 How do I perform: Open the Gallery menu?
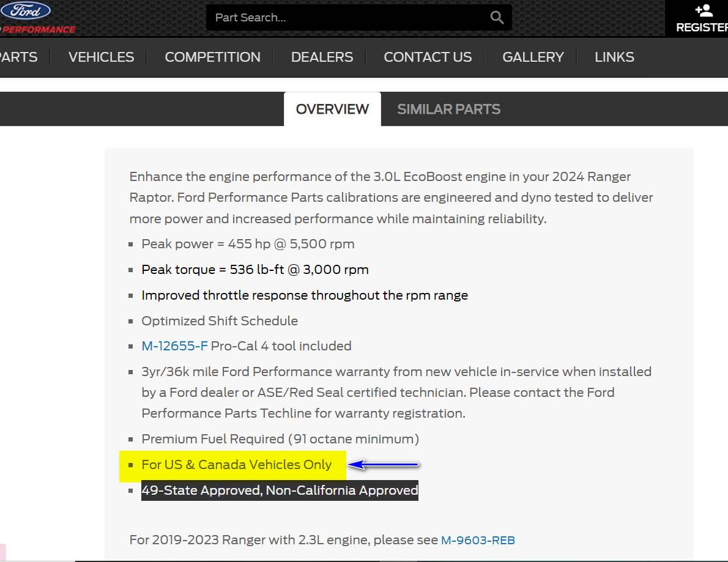tap(533, 57)
